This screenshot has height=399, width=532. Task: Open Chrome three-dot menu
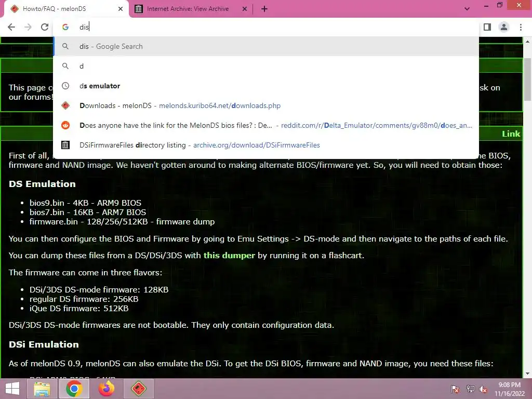coord(521,27)
